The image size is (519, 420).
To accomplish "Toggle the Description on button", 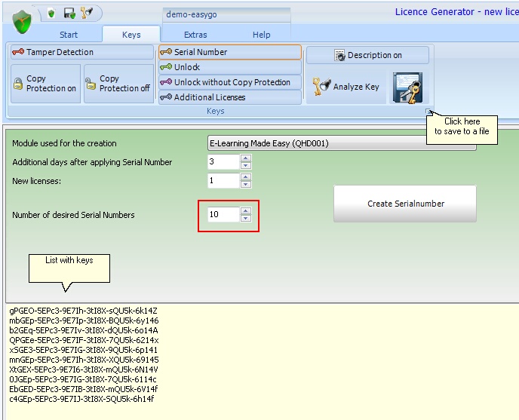I will tap(367, 55).
